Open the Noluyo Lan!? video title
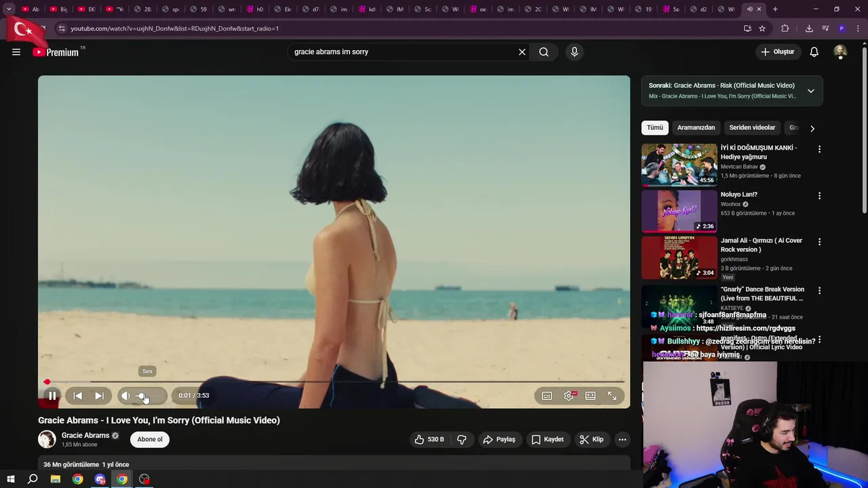868x488 pixels. click(x=739, y=195)
